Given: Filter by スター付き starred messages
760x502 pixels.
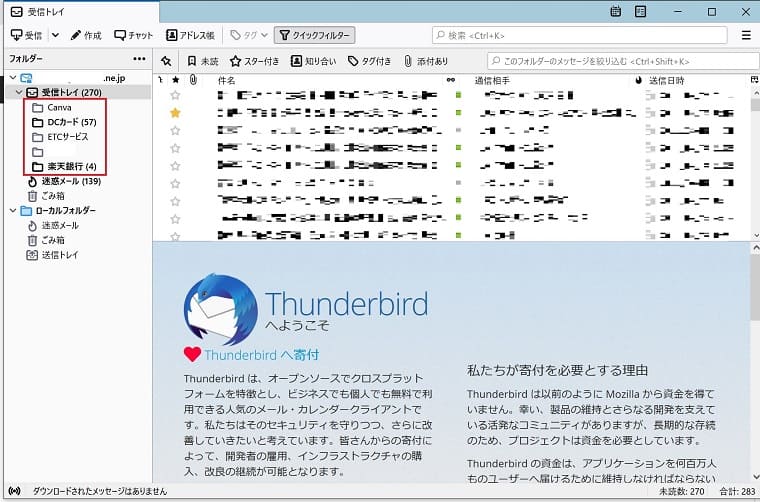Looking at the screenshot, I should tap(254, 61).
